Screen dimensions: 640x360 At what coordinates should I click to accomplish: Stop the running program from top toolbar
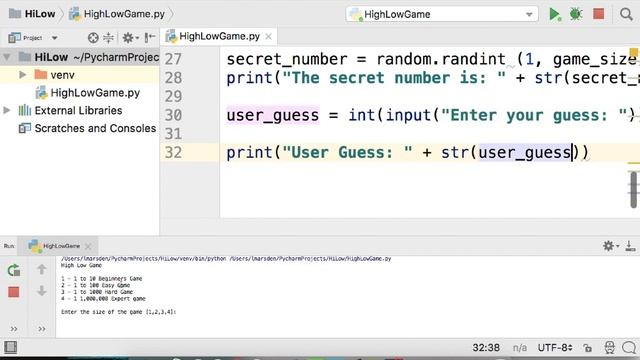coord(598,14)
